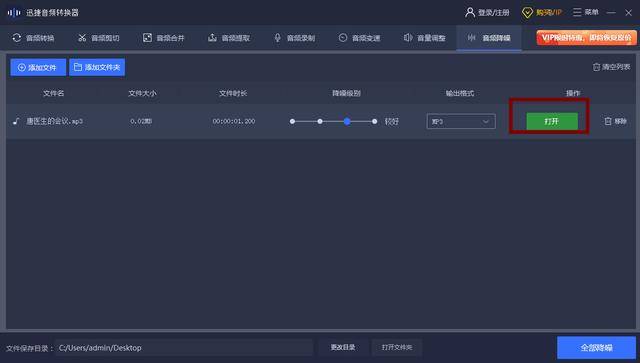The width and height of the screenshot is (640, 363).
Task: Start 全部降噪 denoise all
Action: point(596,347)
